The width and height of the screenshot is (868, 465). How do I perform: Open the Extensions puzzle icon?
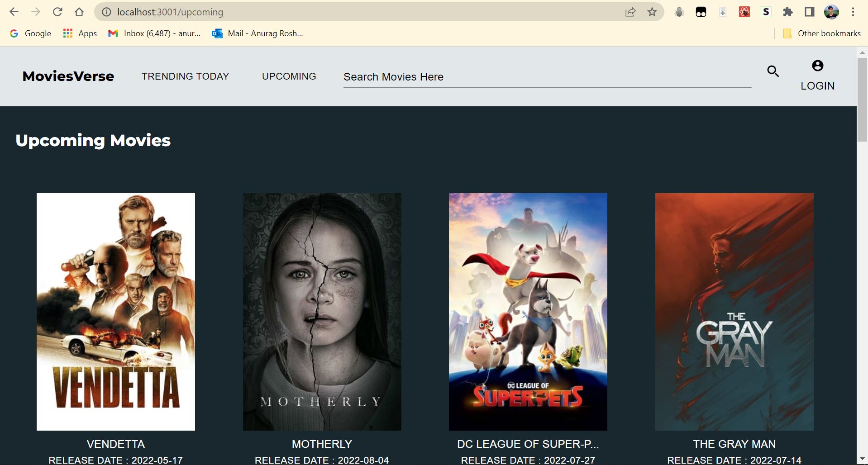pyautogui.click(x=788, y=12)
